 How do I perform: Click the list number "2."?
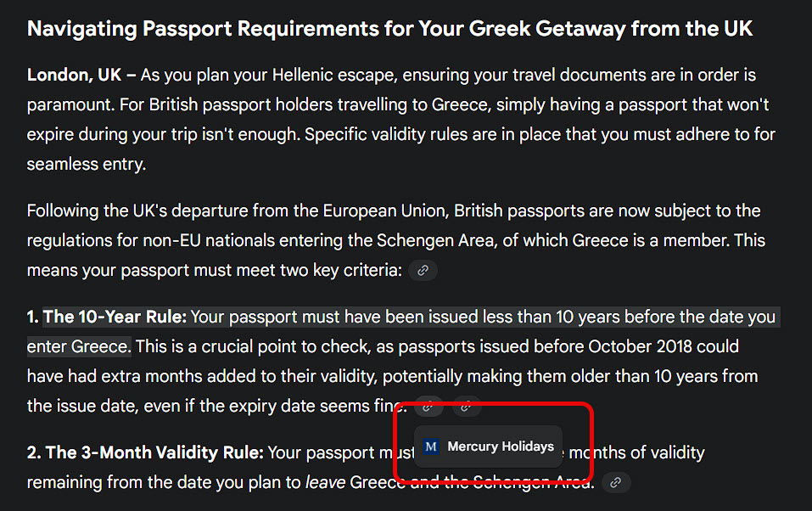[33, 453]
